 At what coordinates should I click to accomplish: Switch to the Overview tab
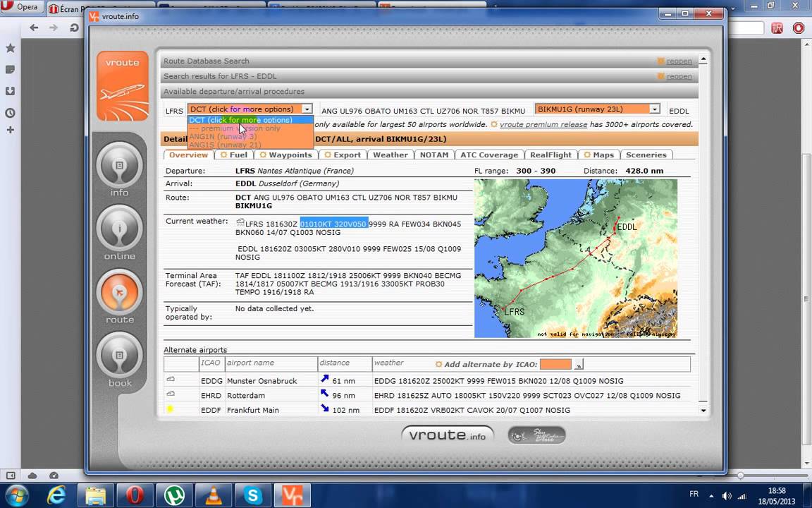tap(188, 155)
